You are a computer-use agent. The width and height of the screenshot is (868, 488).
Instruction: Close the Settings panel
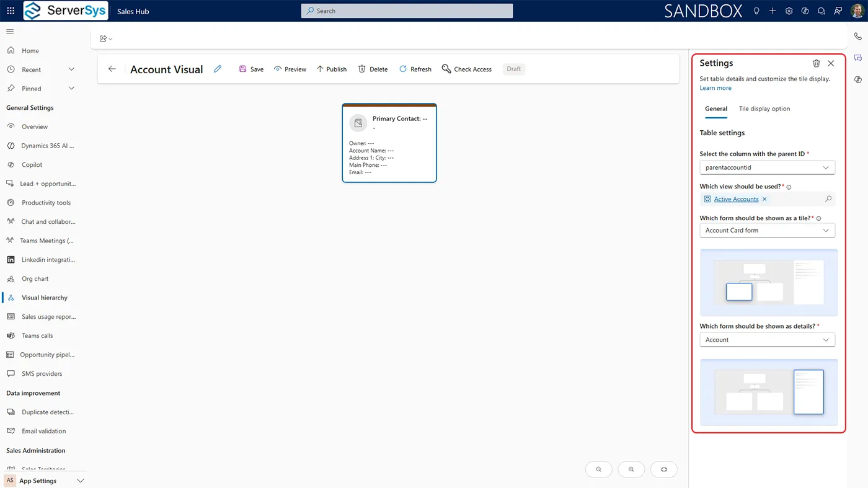(x=831, y=63)
